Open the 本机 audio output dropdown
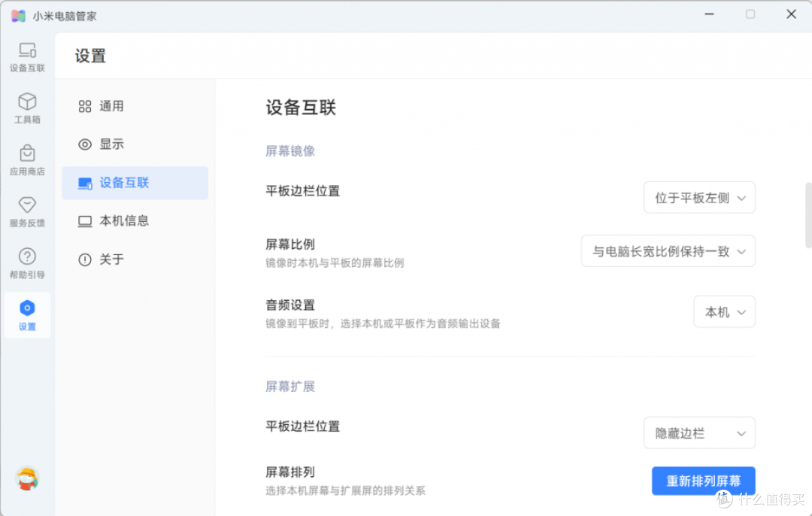 (x=724, y=312)
